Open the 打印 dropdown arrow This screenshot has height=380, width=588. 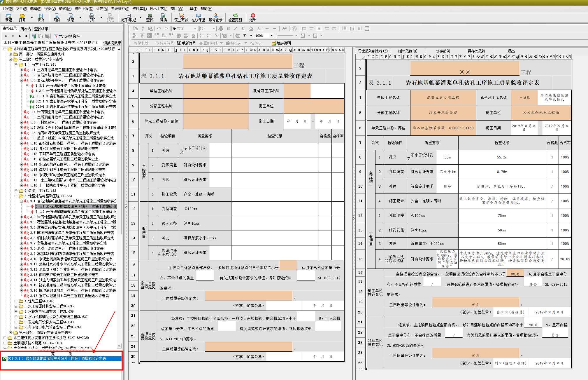coord(101,18)
